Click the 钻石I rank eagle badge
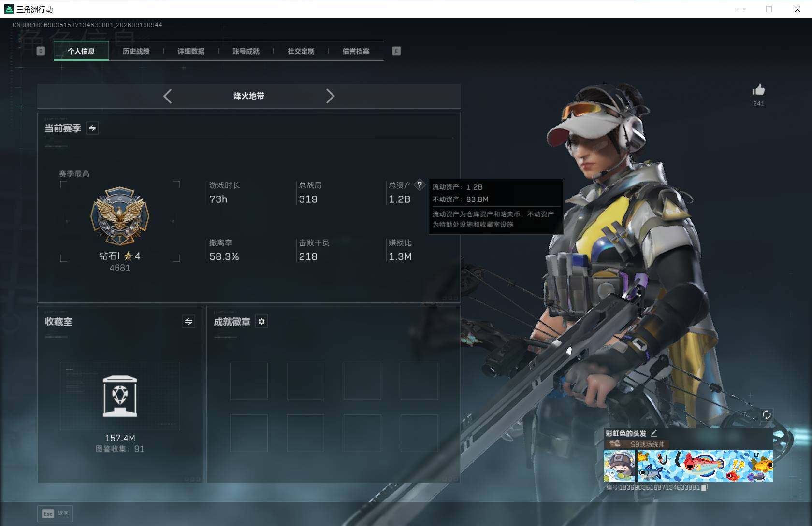812x526 pixels. click(120, 216)
